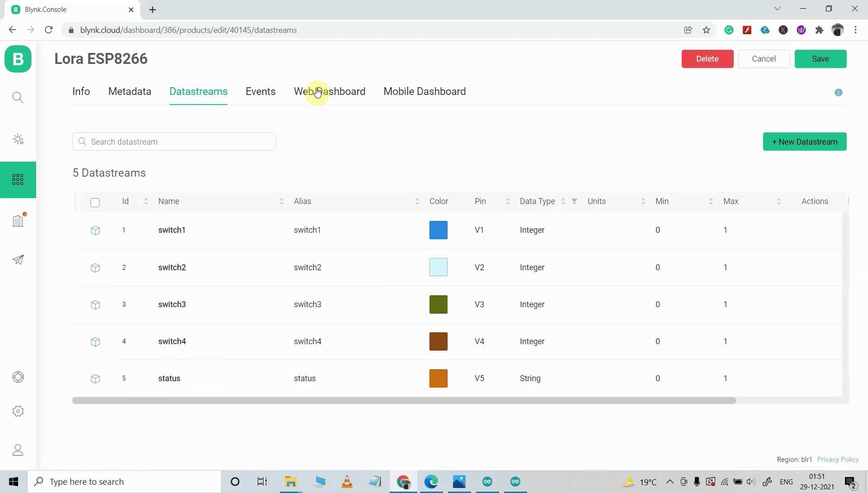The width and height of the screenshot is (868, 493).
Task: Open the Data Type column filter
Action: coord(575,201)
